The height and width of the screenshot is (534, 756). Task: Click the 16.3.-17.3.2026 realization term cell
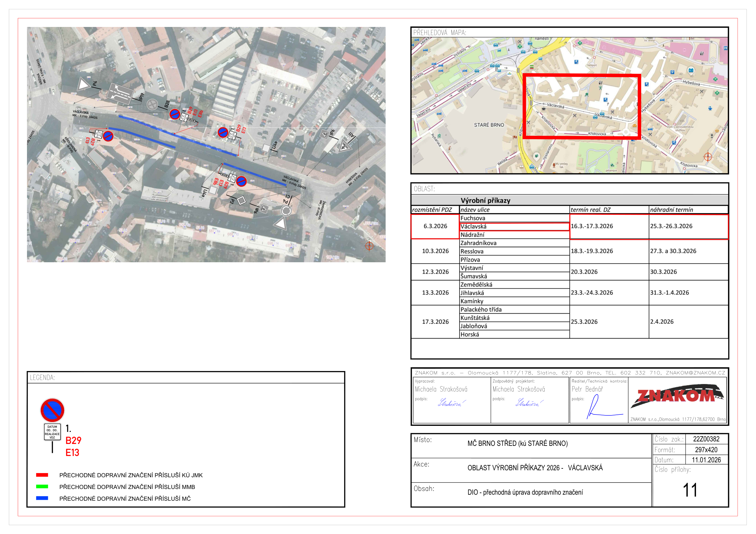[x=609, y=226]
